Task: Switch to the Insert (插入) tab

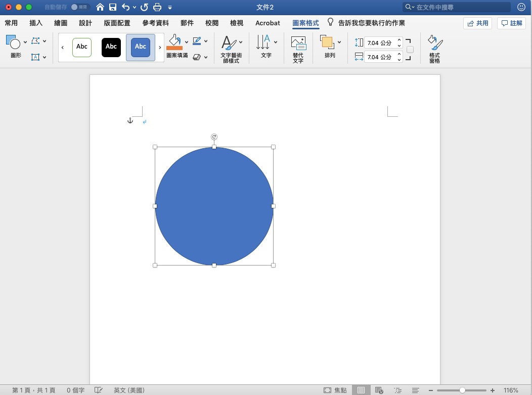Action: click(36, 23)
